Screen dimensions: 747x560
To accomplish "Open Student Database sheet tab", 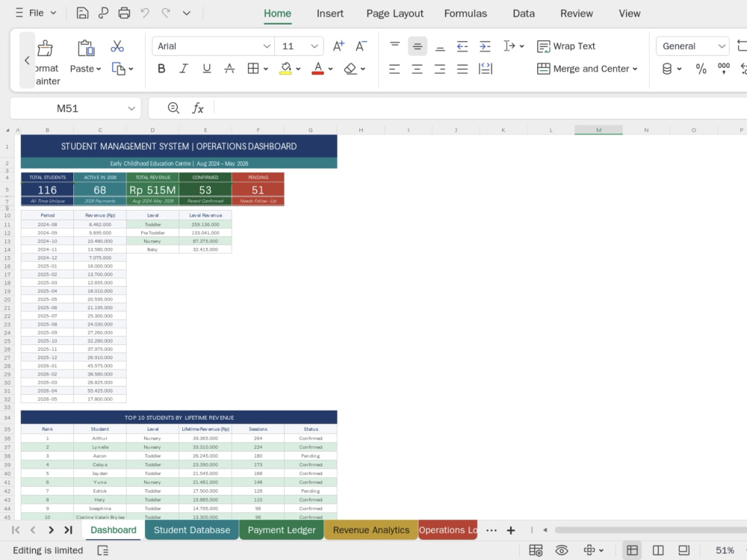I will pos(191,530).
